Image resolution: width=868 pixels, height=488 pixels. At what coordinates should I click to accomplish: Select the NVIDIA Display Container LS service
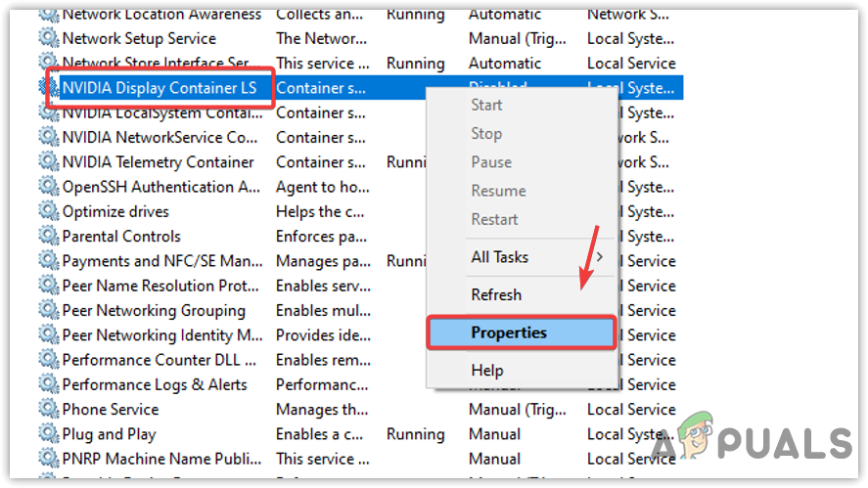pyautogui.click(x=160, y=87)
